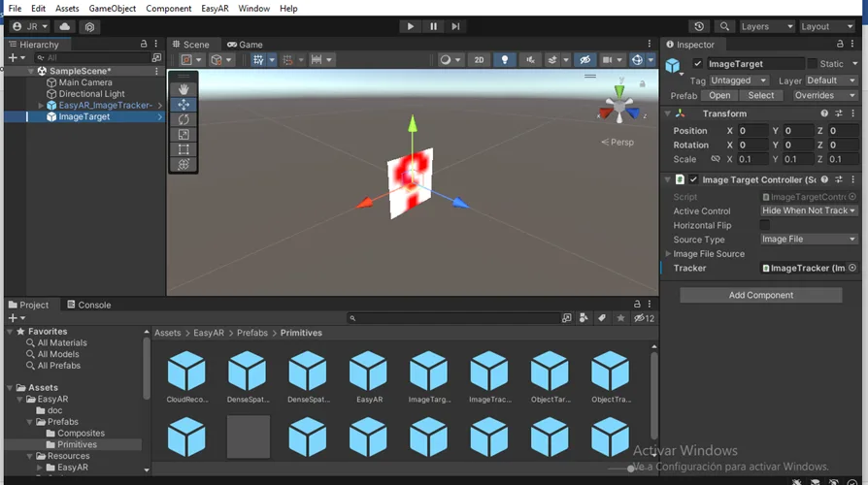Click the search magnifier in top toolbar
The height and width of the screenshot is (485, 868).
(724, 27)
